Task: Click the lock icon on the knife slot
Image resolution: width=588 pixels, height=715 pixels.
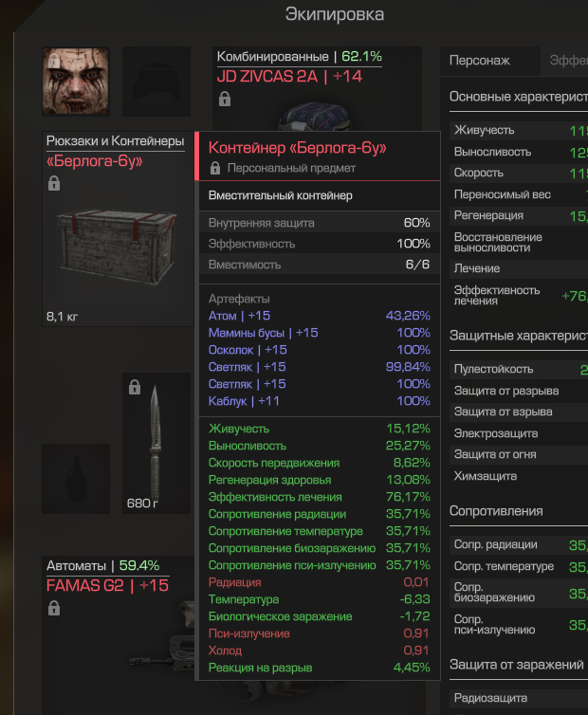Action: (134, 387)
